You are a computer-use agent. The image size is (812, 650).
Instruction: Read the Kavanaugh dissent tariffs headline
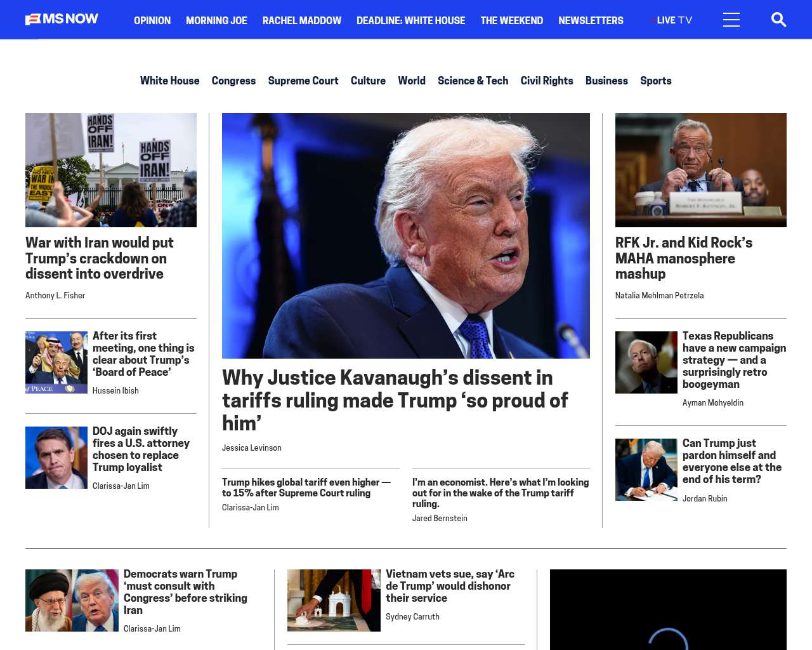(394, 400)
